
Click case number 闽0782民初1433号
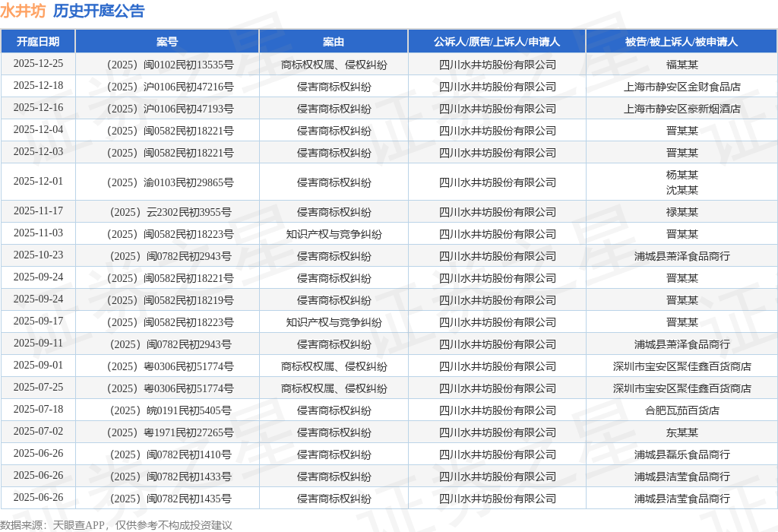pos(170,477)
